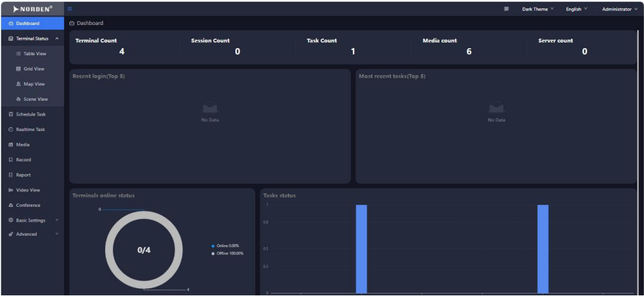The image size is (644, 296).
Task: Click the Schedule Task icon in sidebar
Action: (x=11, y=114)
